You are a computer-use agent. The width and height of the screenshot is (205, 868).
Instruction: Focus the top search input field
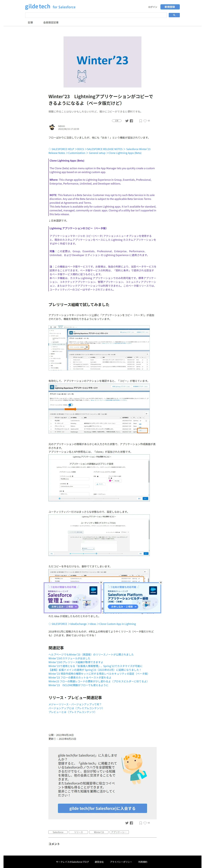pos(96,15)
